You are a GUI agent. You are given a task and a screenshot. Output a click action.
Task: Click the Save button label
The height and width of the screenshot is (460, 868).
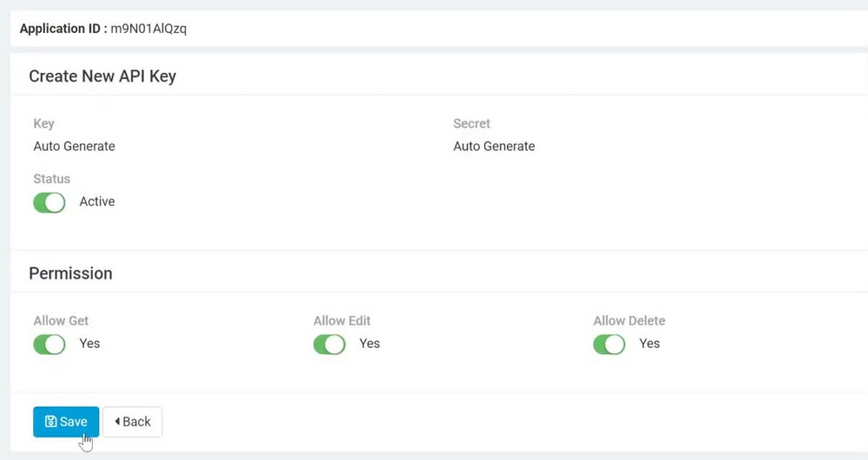74,422
